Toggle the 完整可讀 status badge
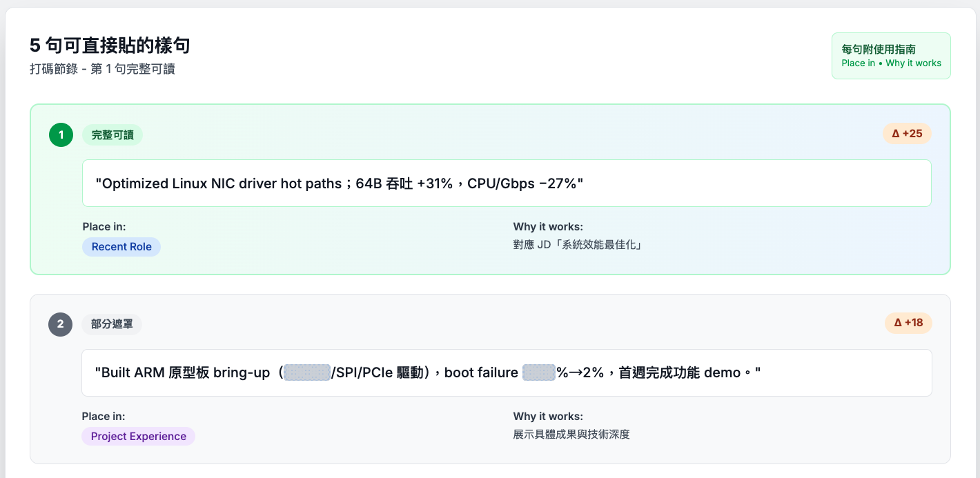980x478 pixels. click(112, 135)
